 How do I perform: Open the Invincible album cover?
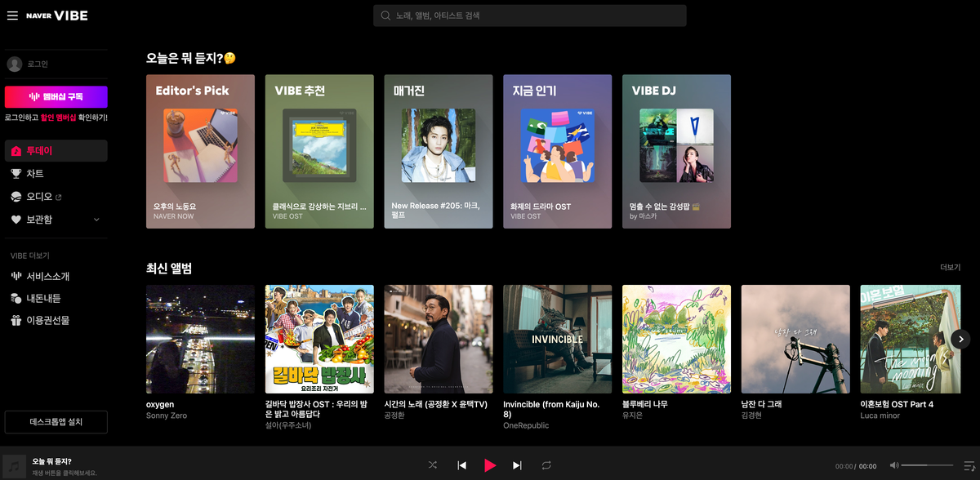pyautogui.click(x=558, y=339)
